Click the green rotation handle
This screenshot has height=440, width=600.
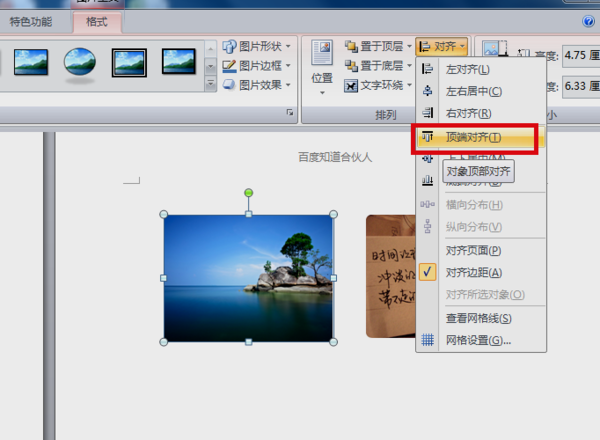click(x=248, y=193)
